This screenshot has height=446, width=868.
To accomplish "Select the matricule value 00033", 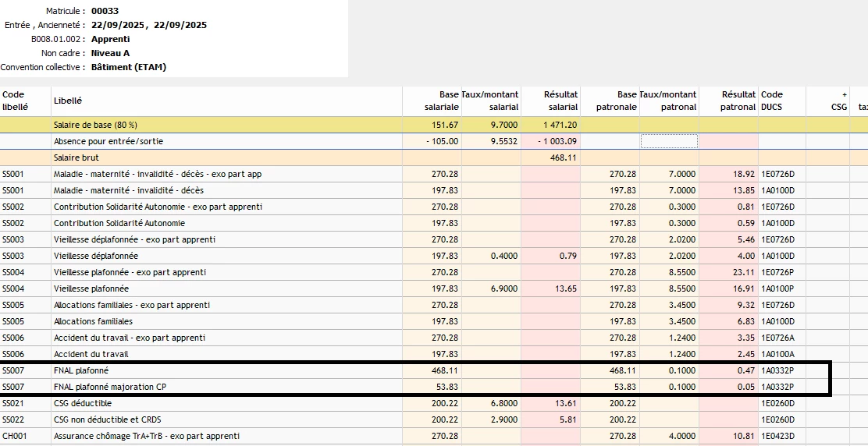I will point(104,11).
